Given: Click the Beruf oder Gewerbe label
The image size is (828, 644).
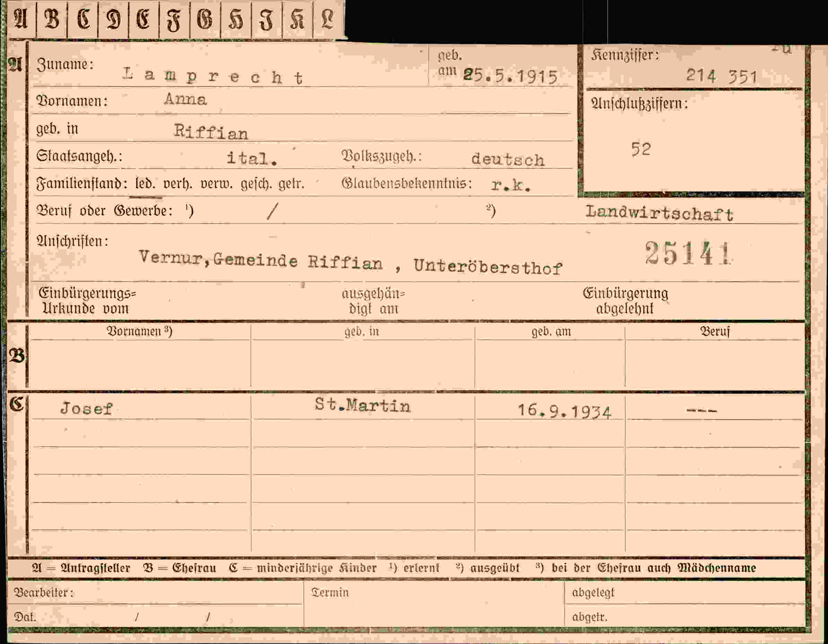Looking at the screenshot, I should click(x=105, y=211).
